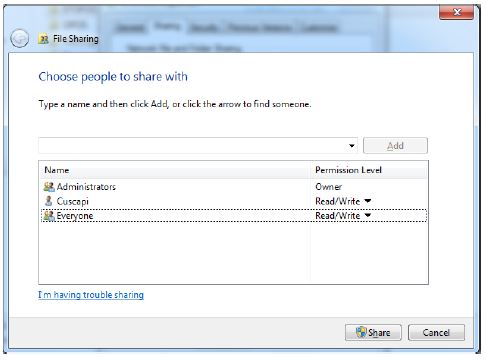
Task: Click the Name column header
Action: coord(175,170)
